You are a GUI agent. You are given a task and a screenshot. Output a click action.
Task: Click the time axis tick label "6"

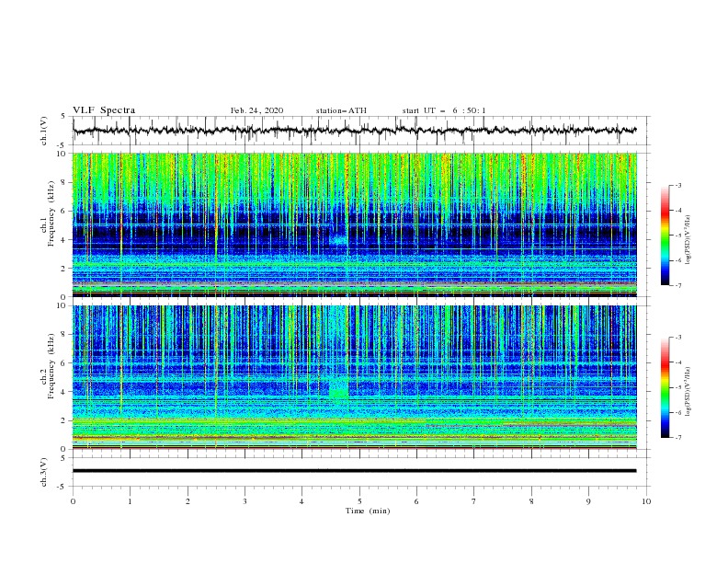click(416, 501)
